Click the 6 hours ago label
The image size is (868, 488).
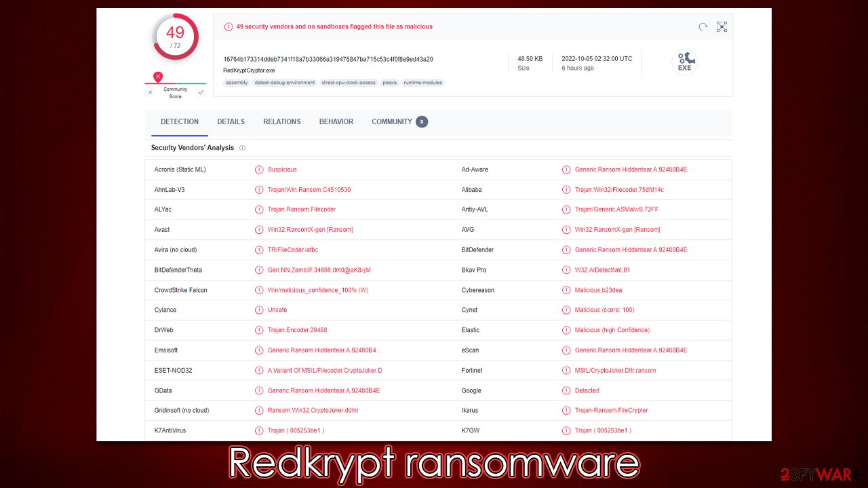pos(577,68)
